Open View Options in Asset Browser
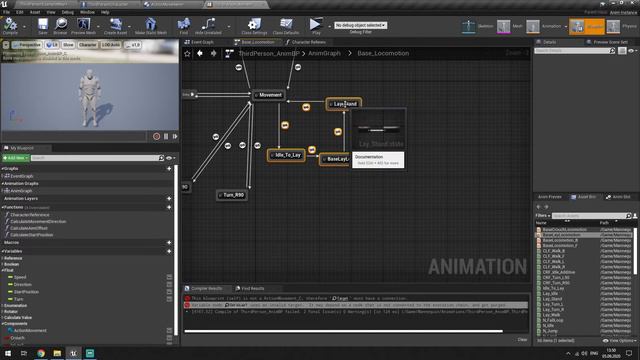The height and width of the screenshot is (360, 640). pos(620,340)
